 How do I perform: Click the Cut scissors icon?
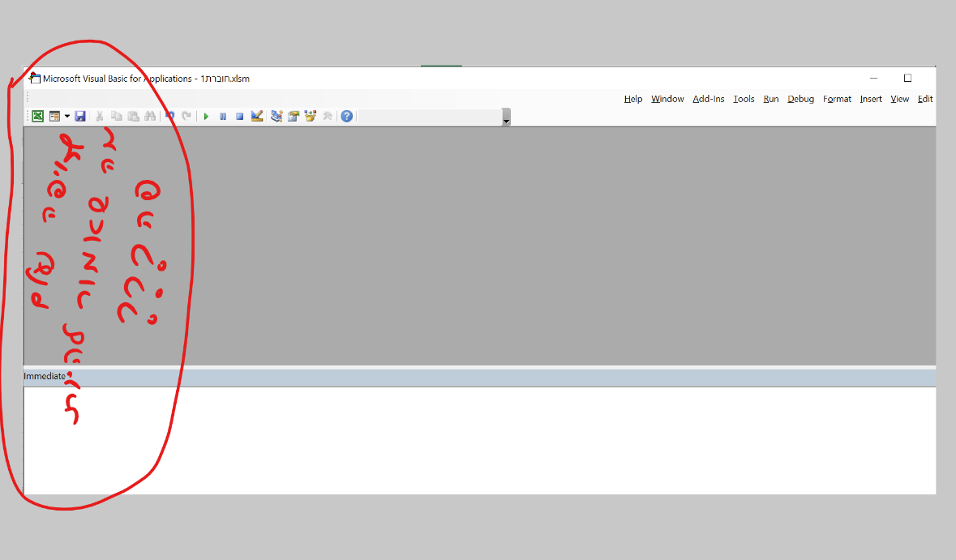pos(100,116)
